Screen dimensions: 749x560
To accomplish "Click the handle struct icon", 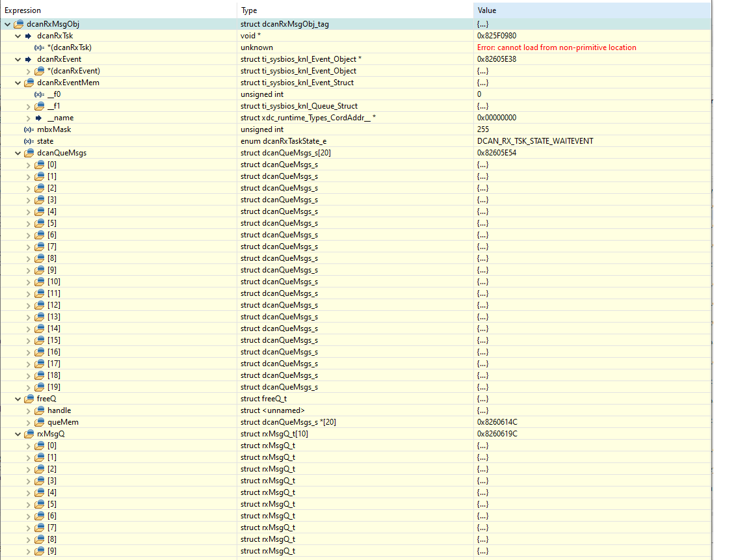I will tap(39, 410).
